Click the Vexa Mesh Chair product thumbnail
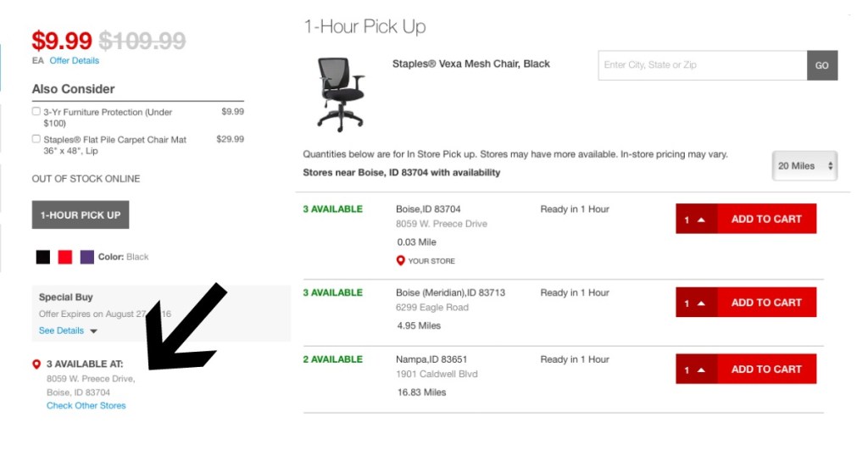Viewport: 868px width, 456px height. pyautogui.click(x=340, y=93)
